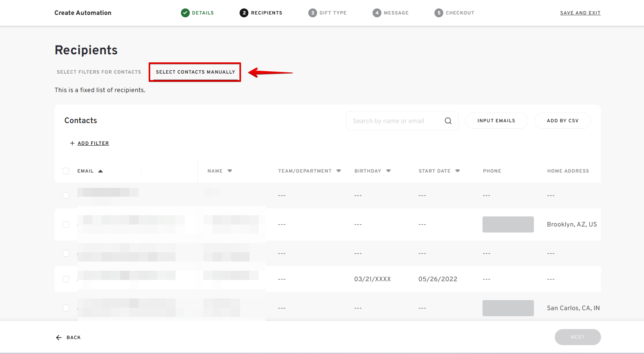This screenshot has height=354, width=644.
Task: Click the Add Filter link
Action: coord(93,143)
